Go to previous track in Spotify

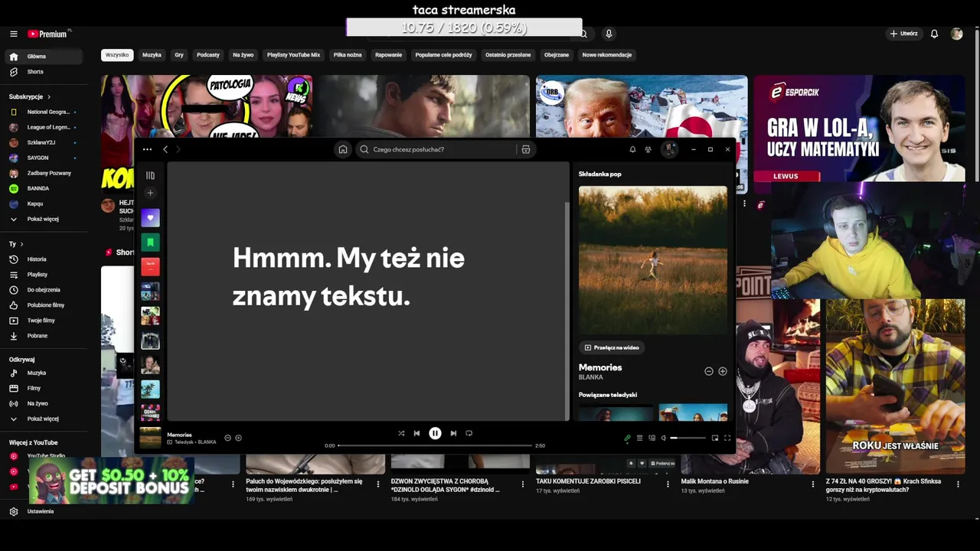(416, 433)
